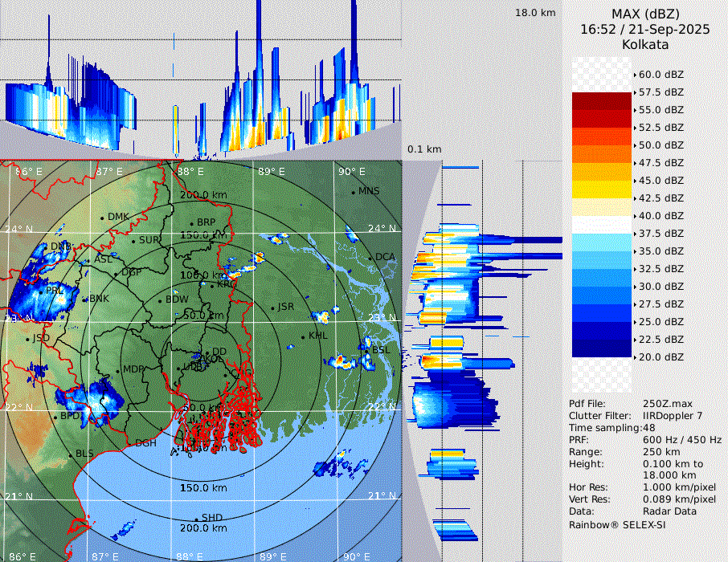Screen dimensions: 728x562
Task: Click the KHL station marker
Action: (x=303, y=336)
